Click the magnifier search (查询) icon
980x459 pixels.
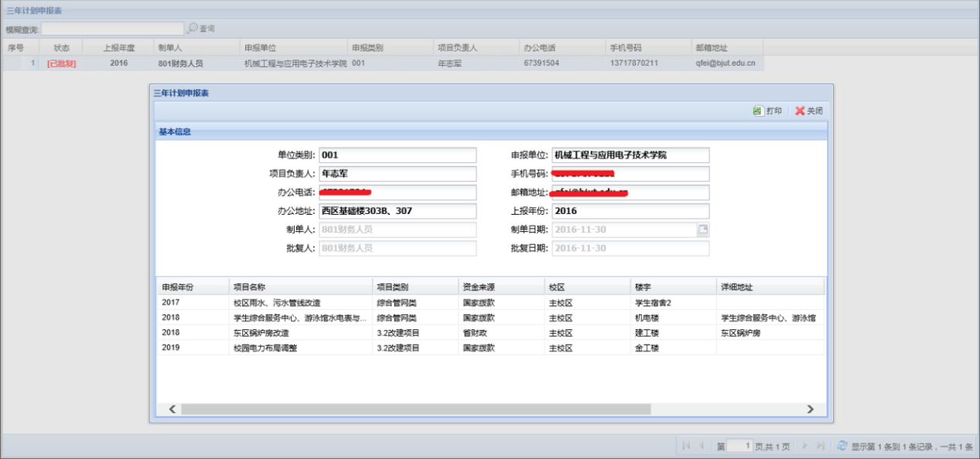192,29
